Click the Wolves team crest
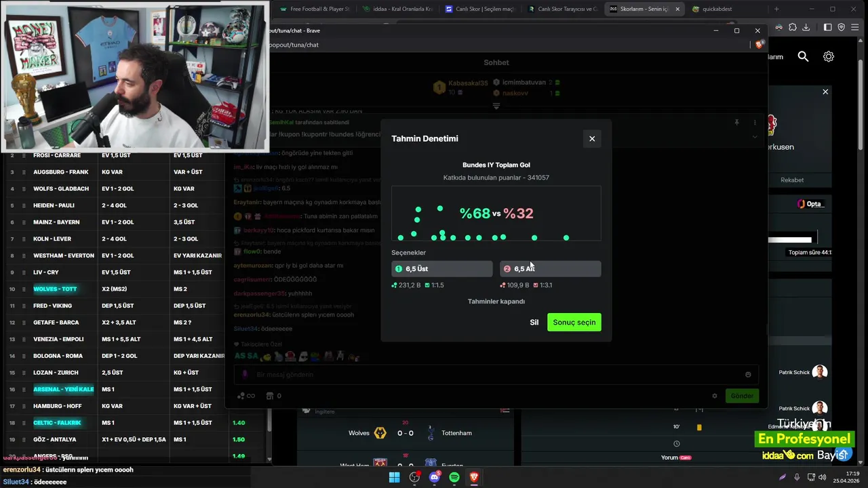 [380, 433]
